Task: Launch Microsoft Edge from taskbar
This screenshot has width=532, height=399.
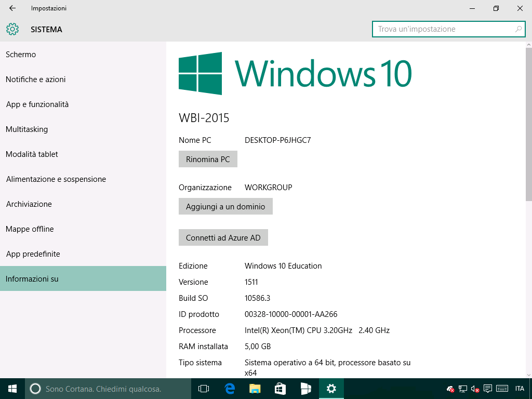Action: coord(230,389)
